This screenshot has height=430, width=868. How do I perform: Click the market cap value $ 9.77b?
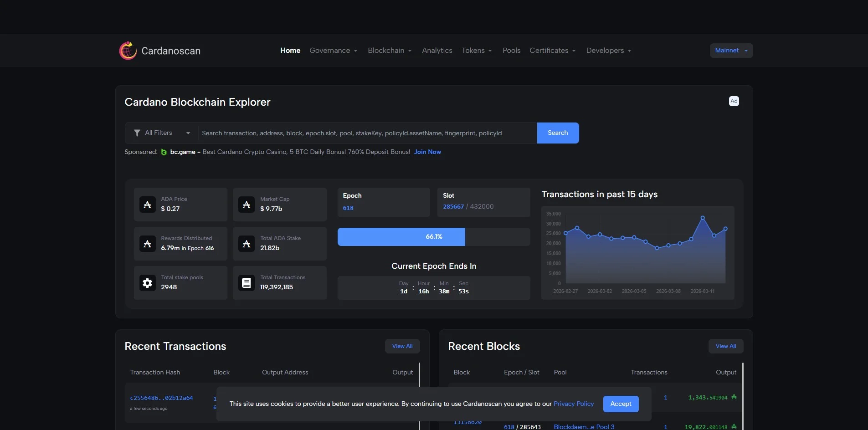tap(271, 209)
